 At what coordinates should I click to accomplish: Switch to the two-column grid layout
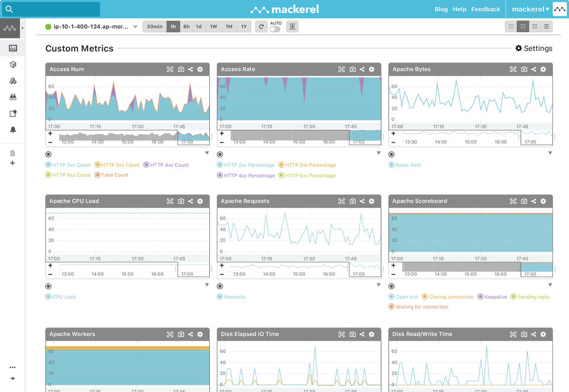tap(535, 27)
